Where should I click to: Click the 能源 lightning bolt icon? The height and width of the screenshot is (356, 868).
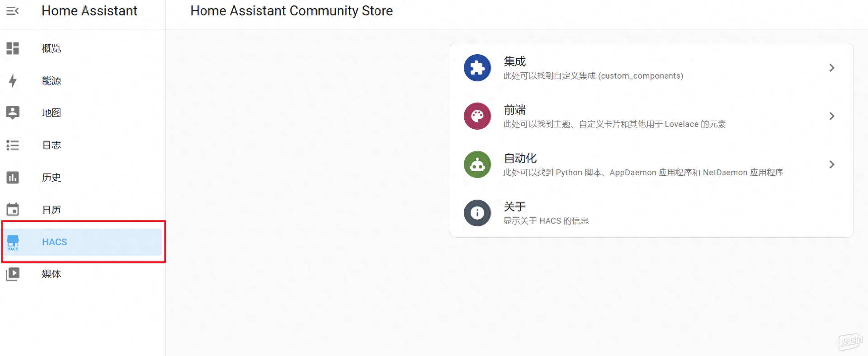[13, 81]
